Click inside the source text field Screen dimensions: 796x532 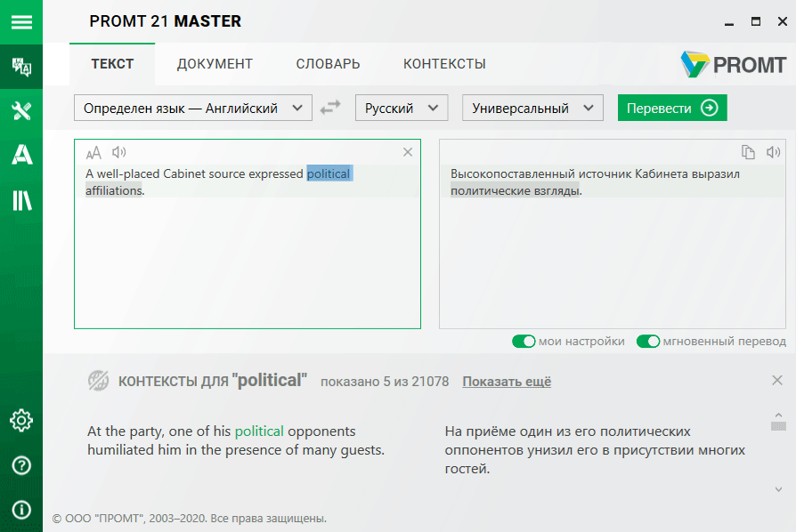(x=248, y=234)
